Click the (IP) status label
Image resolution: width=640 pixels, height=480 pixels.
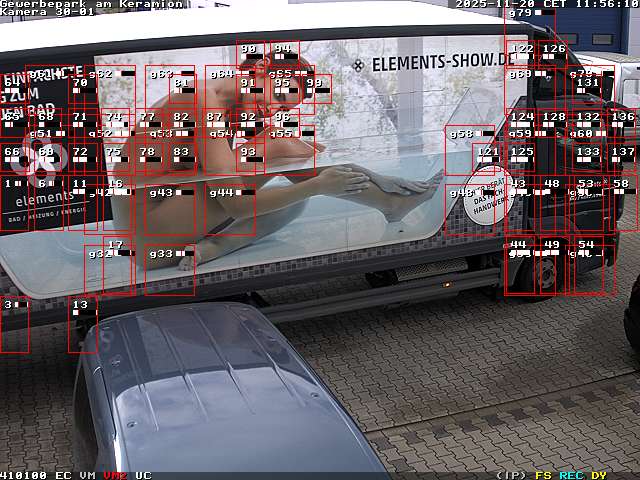click(x=511, y=475)
